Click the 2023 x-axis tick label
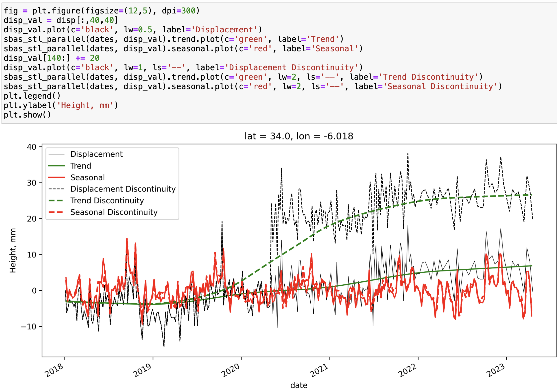557x392 pixels. tap(496, 370)
